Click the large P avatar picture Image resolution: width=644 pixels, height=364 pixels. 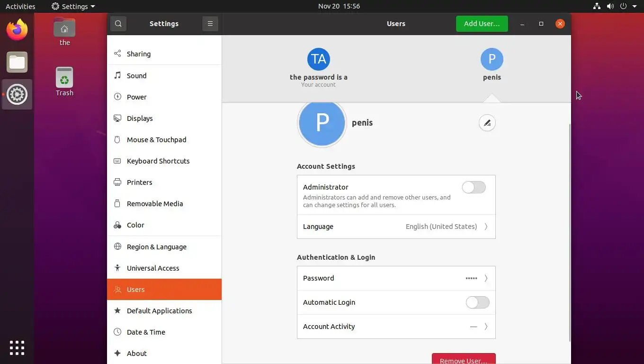(322, 123)
